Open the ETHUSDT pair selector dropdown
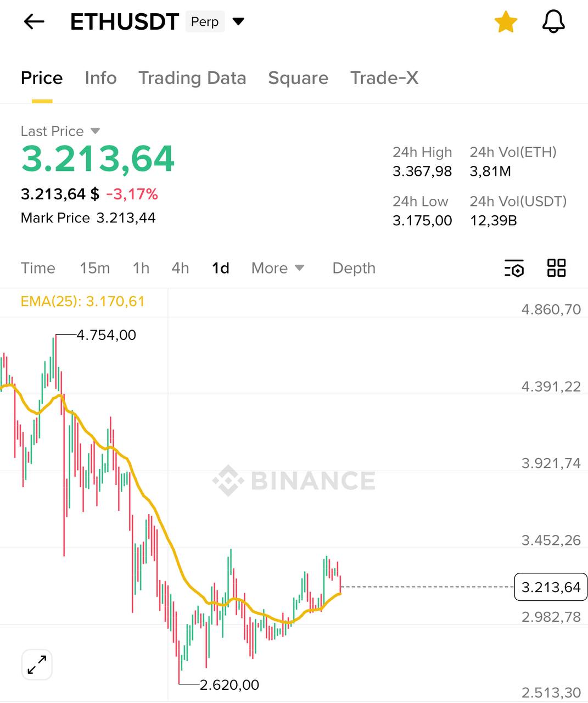This screenshot has height=703, width=588. pyautogui.click(x=238, y=21)
